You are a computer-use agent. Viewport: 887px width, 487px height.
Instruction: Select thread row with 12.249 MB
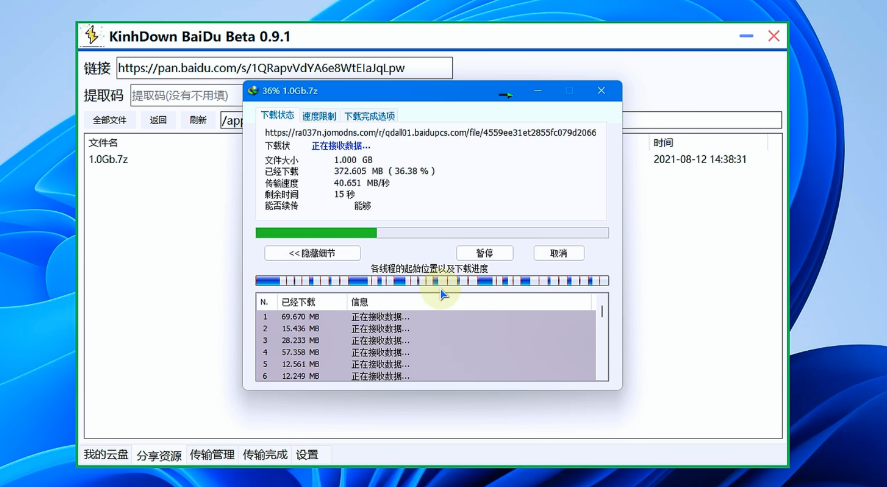(x=427, y=376)
